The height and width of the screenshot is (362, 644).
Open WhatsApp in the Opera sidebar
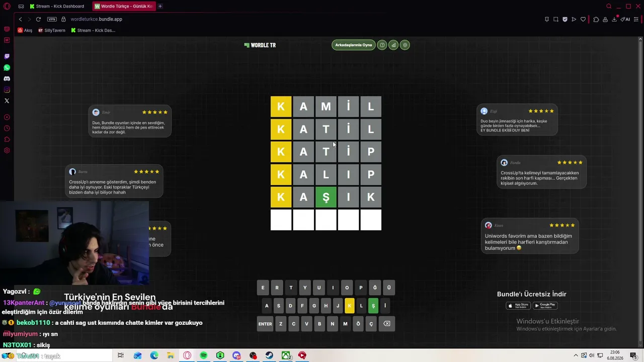click(x=7, y=67)
